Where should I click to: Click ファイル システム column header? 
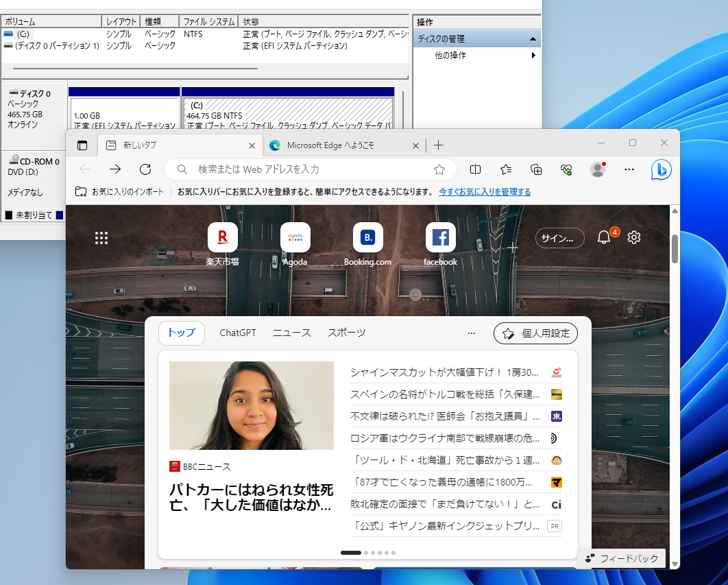click(x=209, y=21)
